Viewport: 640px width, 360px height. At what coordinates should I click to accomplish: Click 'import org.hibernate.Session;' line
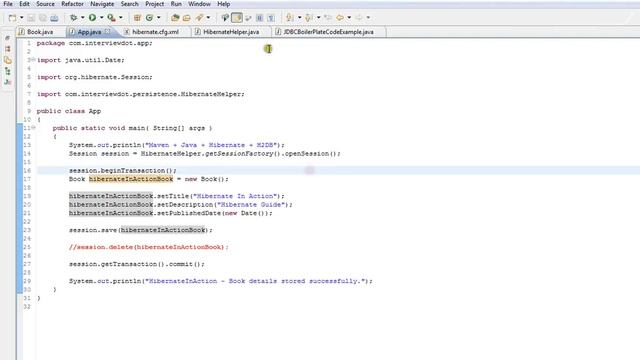click(94, 77)
